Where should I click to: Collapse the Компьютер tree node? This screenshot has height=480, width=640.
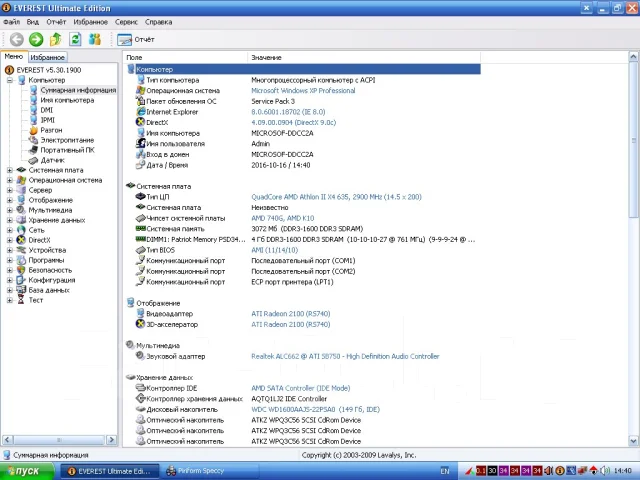10,80
